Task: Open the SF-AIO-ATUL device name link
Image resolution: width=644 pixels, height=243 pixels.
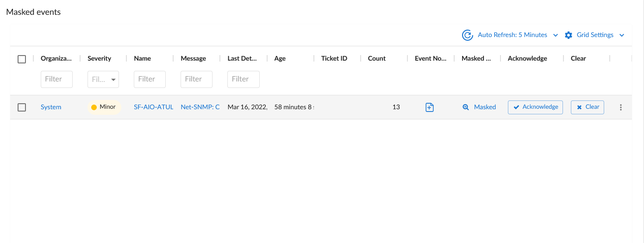Action: pyautogui.click(x=153, y=107)
